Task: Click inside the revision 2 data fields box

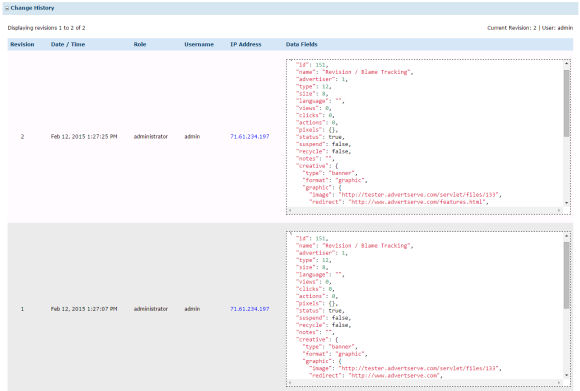Action: pyautogui.click(x=428, y=136)
